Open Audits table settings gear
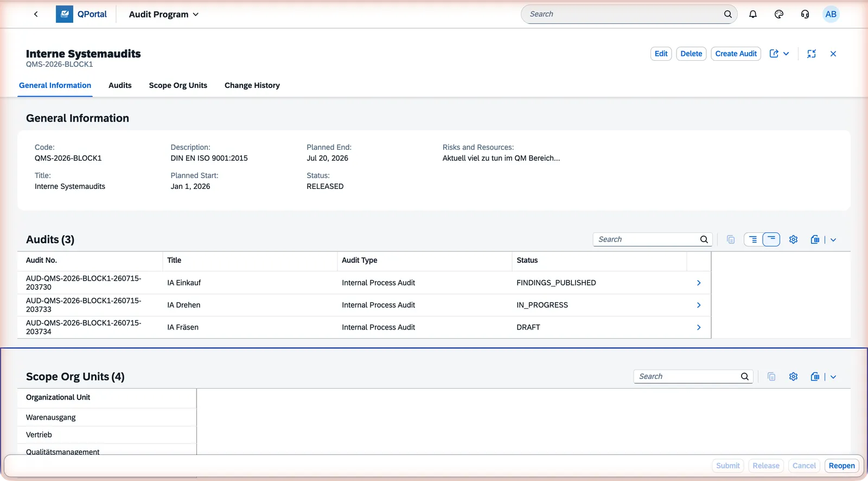This screenshot has width=868, height=481. 793,239
